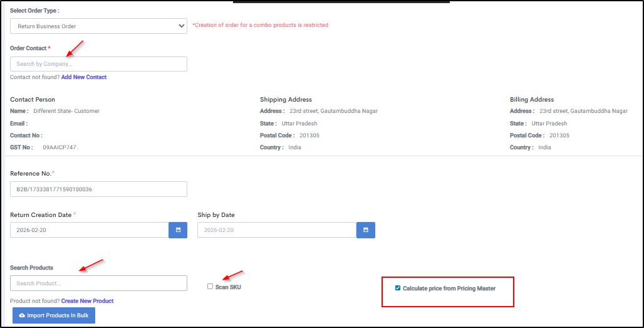Click cloud upload icon on Import button
Screen dimensions: 644x328
[x=22, y=315]
